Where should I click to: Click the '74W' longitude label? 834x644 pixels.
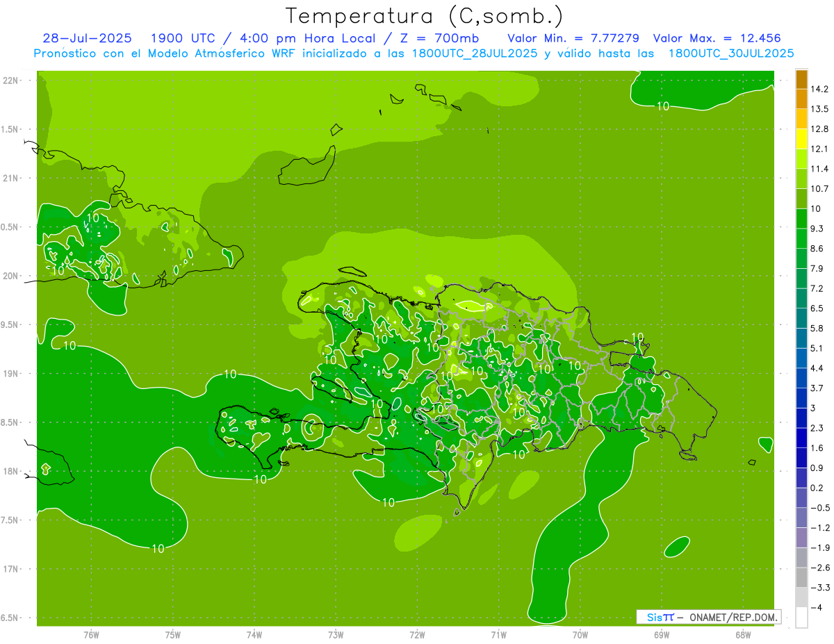(x=254, y=635)
